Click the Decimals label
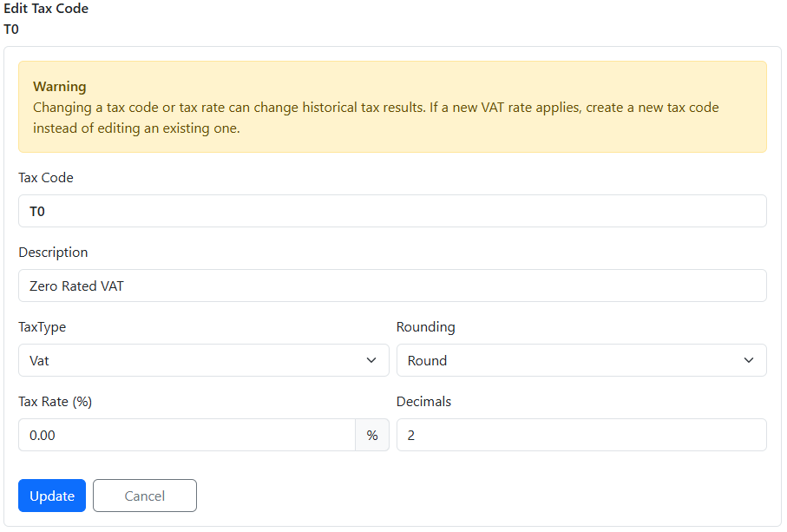 pos(423,402)
